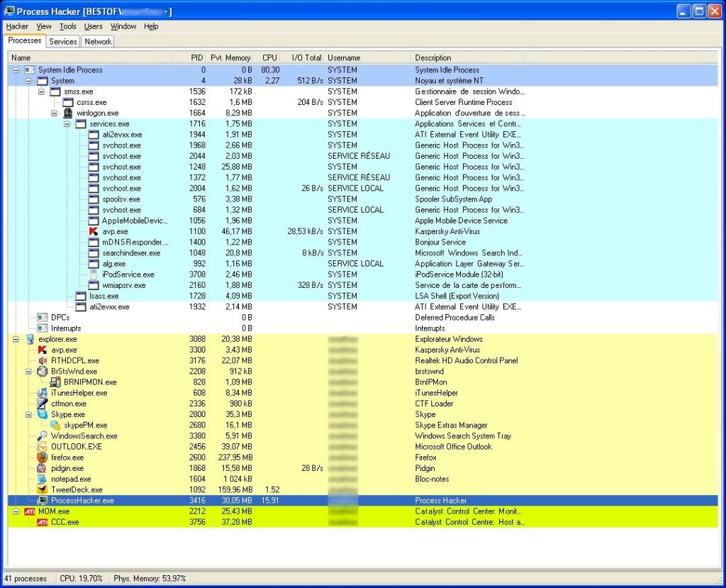Viewport: 726px width, 588px height.
Task: Click the notepad.exe icon
Action: tap(43, 479)
